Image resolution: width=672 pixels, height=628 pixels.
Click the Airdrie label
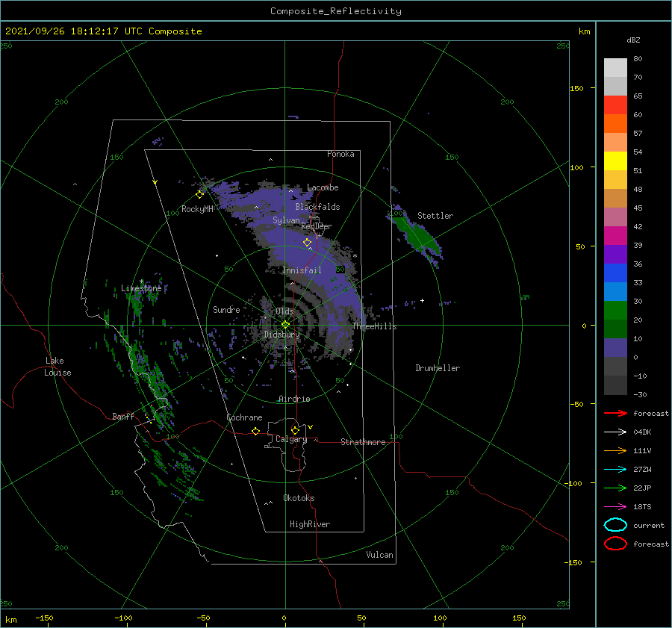pyautogui.click(x=294, y=399)
